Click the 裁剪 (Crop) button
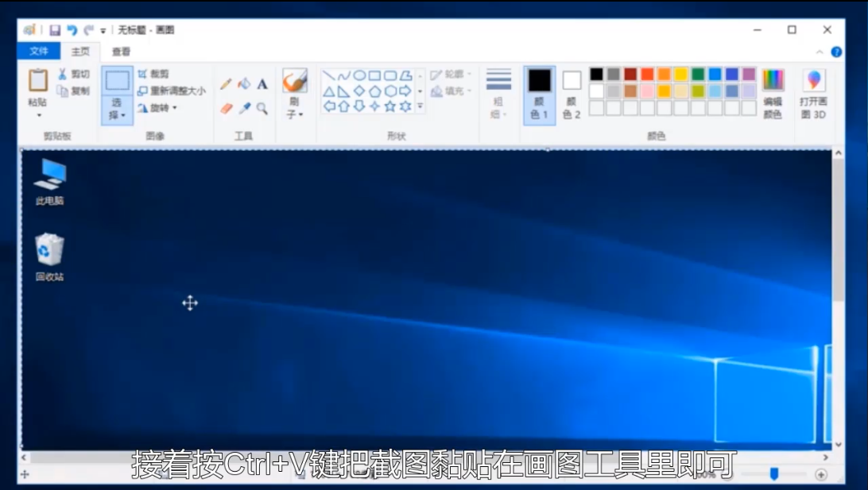The height and width of the screenshot is (490, 868). [153, 74]
